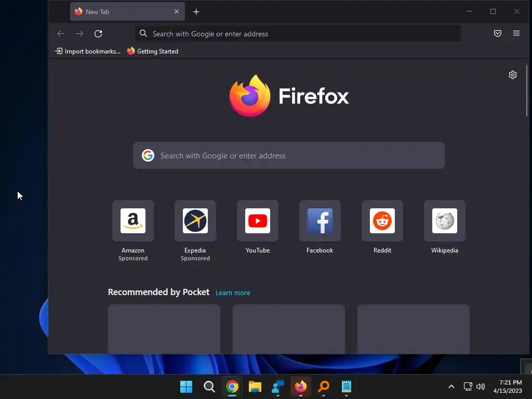Maximize the Firefox window
Viewport: 532px width, 399px height.
(493, 11)
